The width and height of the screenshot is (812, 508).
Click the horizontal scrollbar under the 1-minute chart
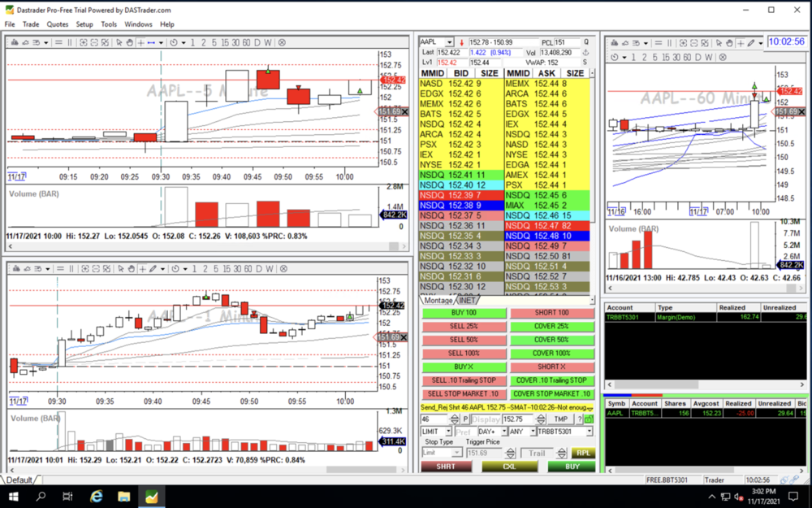pyautogui.click(x=203, y=470)
